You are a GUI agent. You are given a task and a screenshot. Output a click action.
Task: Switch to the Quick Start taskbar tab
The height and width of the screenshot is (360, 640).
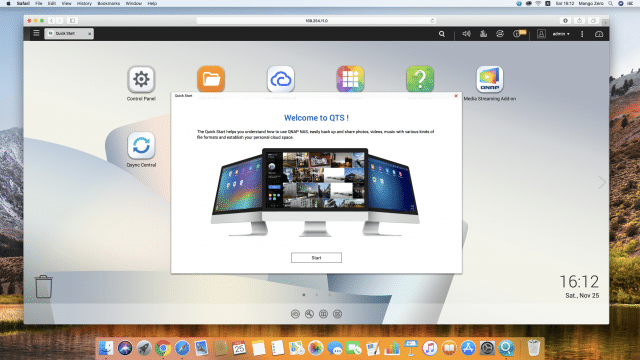point(69,33)
